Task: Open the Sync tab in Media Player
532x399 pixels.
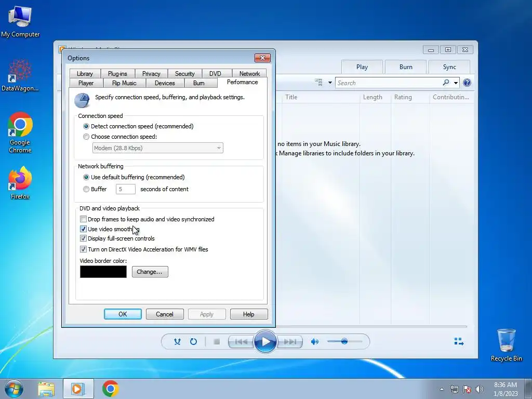Action: [449, 67]
